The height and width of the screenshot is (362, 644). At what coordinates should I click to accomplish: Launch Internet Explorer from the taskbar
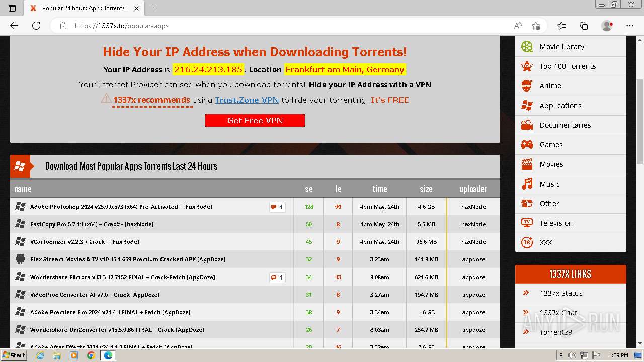click(x=40, y=355)
